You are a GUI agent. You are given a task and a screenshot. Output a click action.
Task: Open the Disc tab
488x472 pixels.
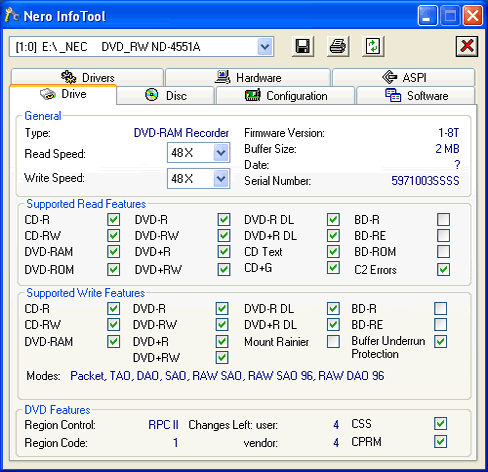click(x=165, y=96)
